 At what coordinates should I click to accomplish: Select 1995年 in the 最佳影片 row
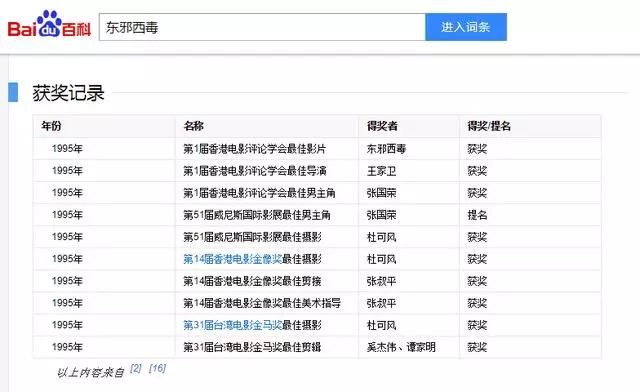pyautogui.click(x=67, y=149)
